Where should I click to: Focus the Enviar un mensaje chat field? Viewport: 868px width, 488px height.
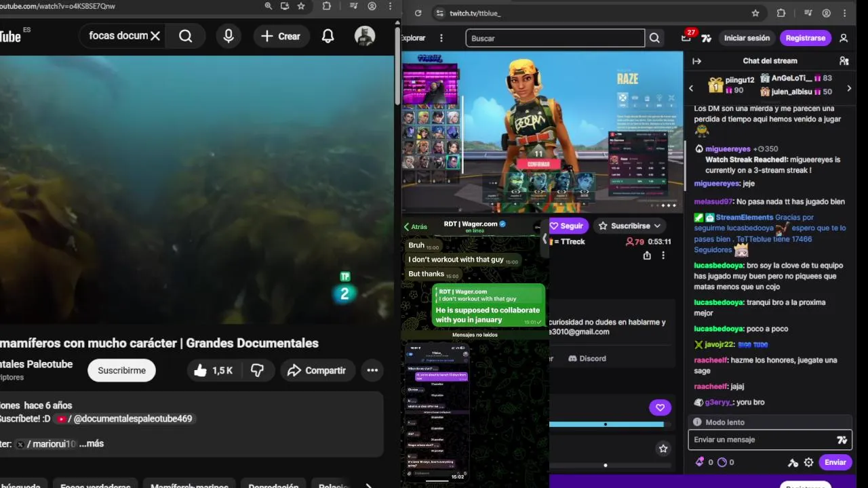point(770,440)
